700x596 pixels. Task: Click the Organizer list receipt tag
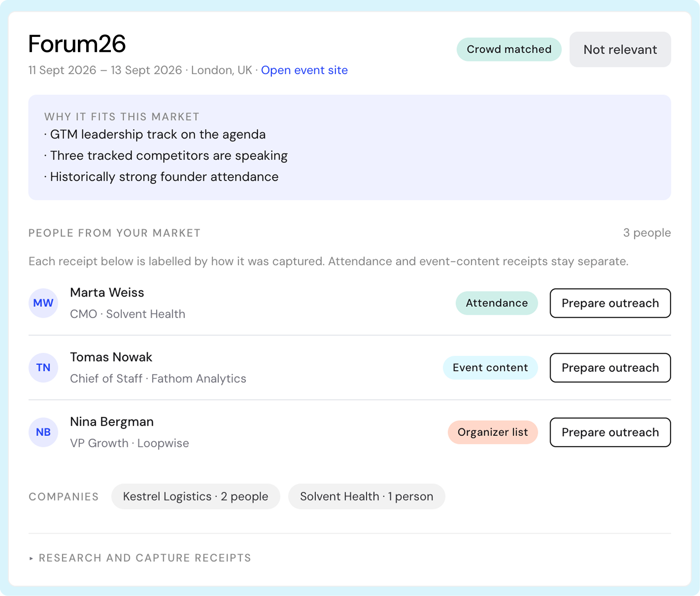(x=492, y=432)
